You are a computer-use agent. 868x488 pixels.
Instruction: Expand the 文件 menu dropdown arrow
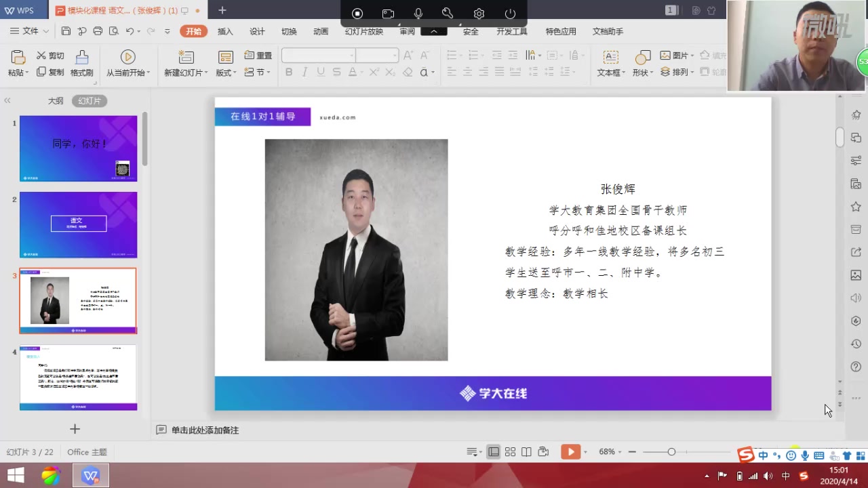pyautogui.click(x=46, y=31)
